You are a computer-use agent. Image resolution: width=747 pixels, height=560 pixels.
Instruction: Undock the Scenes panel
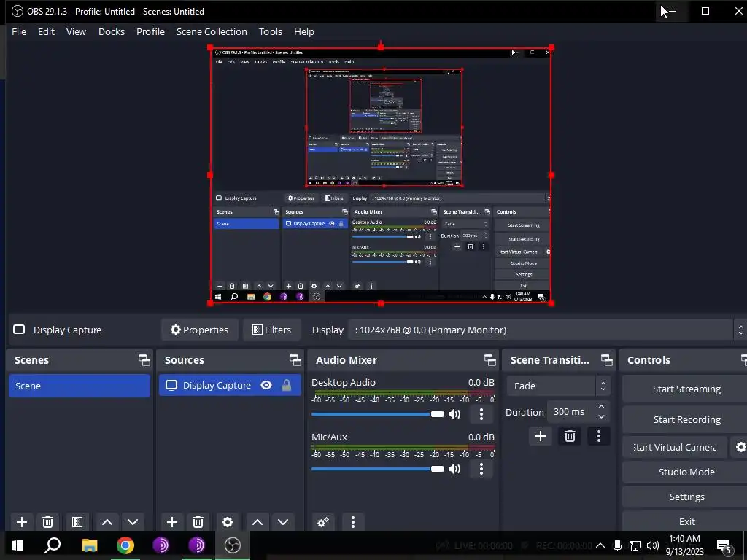(144, 360)
